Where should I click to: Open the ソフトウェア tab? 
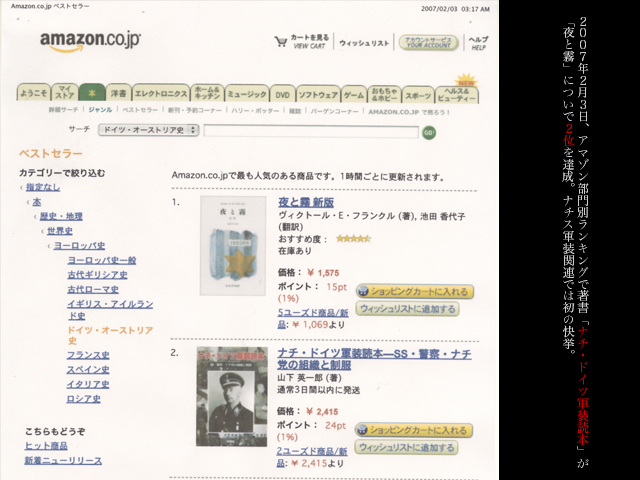pyautogui.click(x=318, y=94)
